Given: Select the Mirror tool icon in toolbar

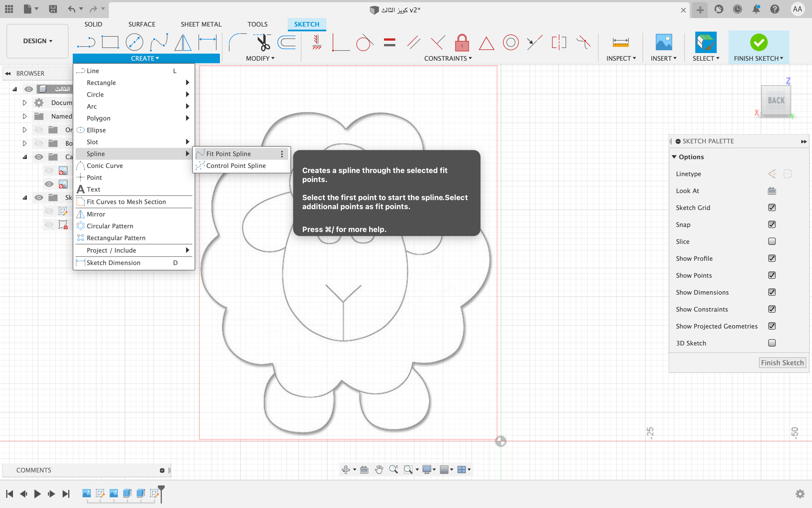Looking at the screenshot, I should click(x=183, y=42).
